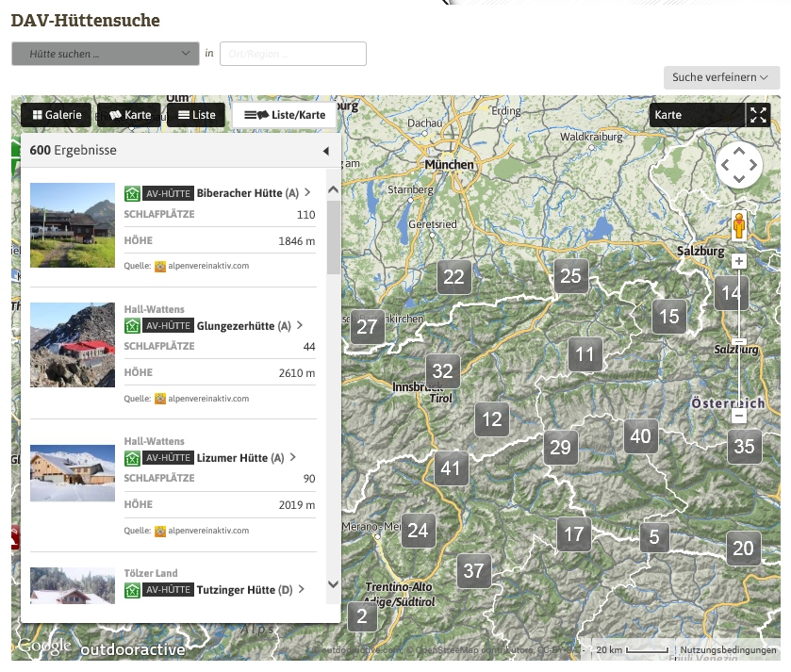
Task: Focus the Ort/Region input field
Action: coord(293,54)
